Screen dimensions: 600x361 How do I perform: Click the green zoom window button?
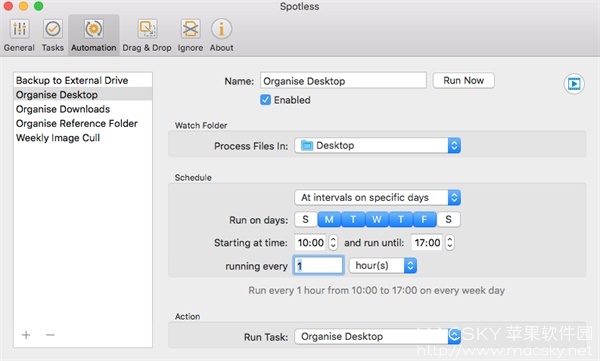tap(38, 6)
